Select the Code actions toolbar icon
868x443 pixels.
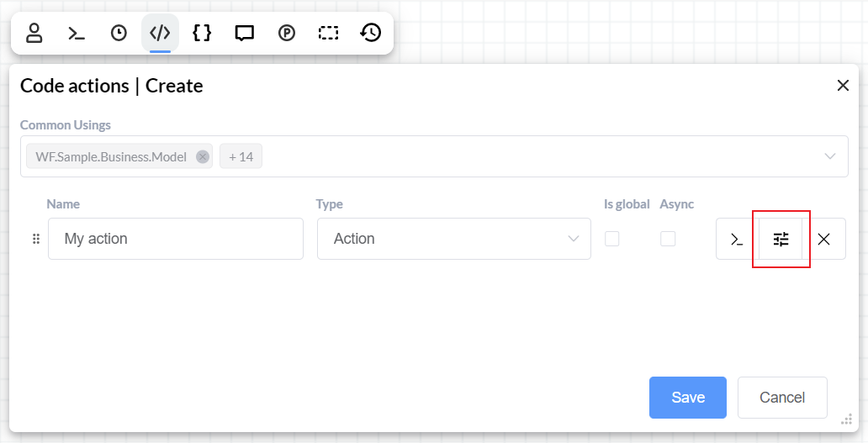coord(160,33)
